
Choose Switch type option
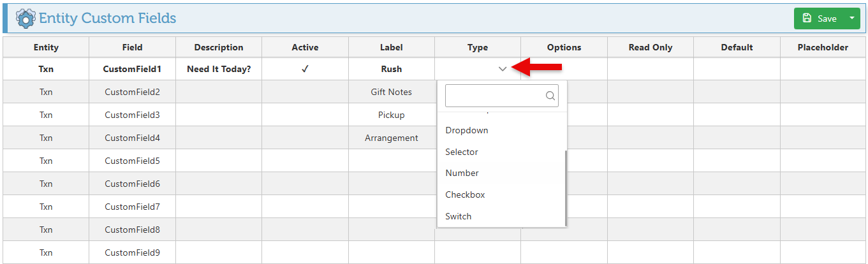(458, 216)
